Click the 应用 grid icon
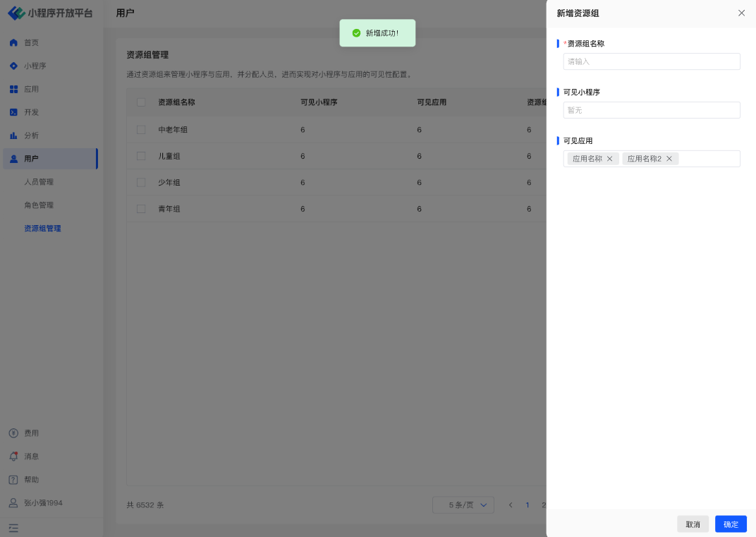Screen dimensions: 756x537 pos(13,90)
